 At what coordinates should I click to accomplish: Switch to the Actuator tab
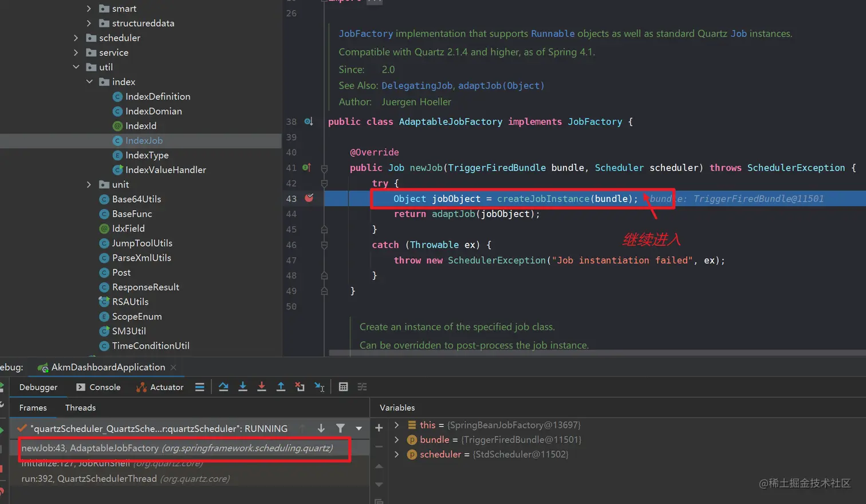(160, 387)
